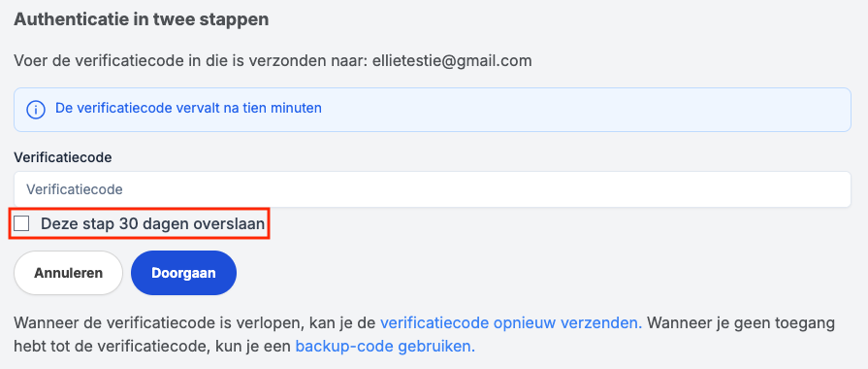Focus the Verificatiecode input field

click(x=433, y=189)
